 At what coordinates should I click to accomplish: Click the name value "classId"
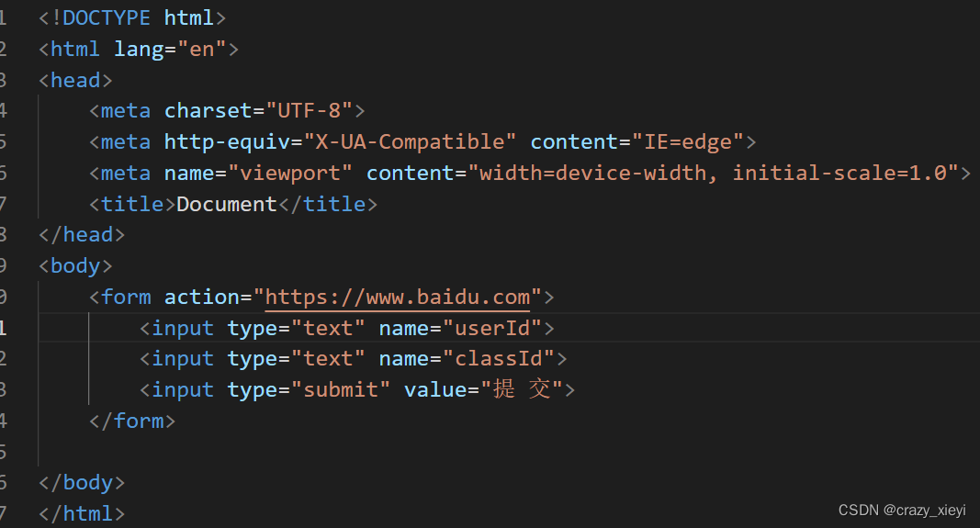(499, 359)
